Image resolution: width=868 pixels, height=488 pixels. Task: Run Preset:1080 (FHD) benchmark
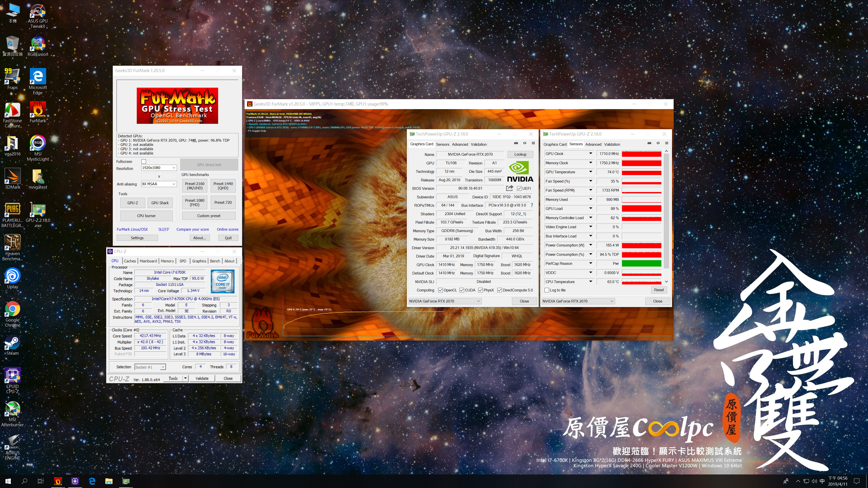pos(195,202)
